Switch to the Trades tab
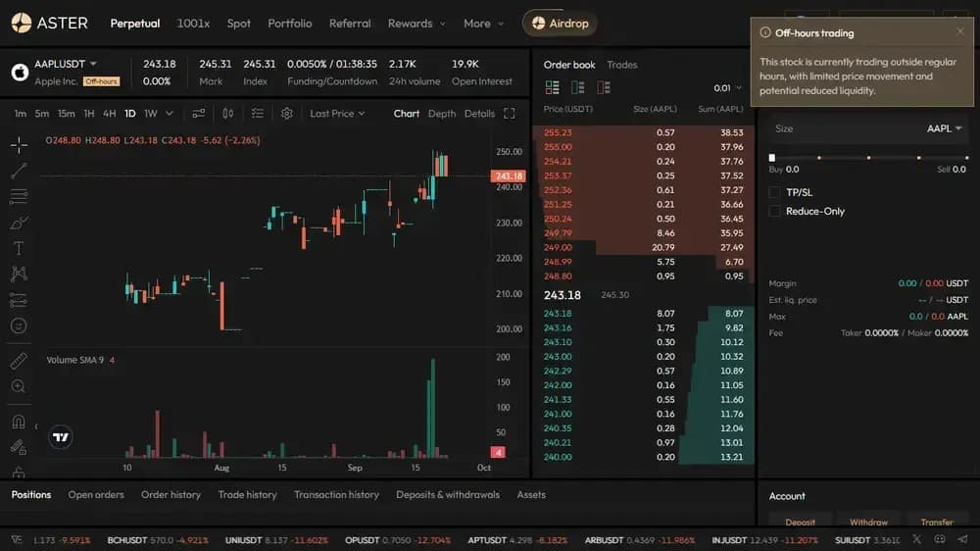The width and height of the screenshot is (980, 551). tap(622, 65)
